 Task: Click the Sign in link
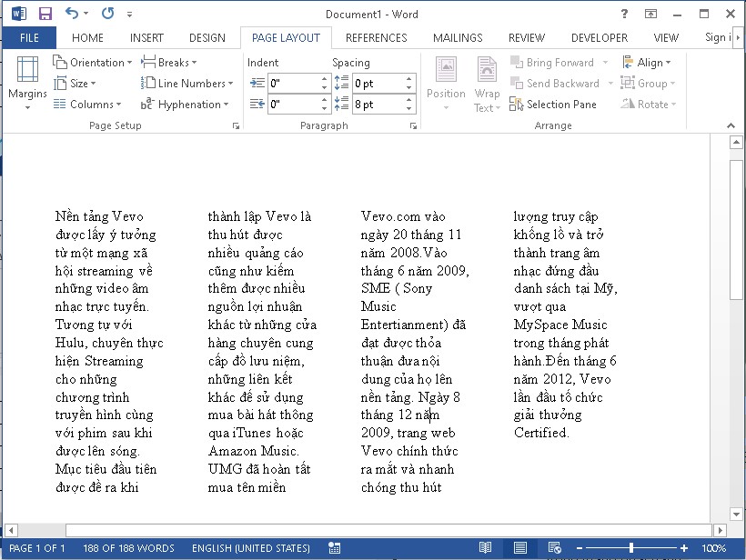pos(716,37)
